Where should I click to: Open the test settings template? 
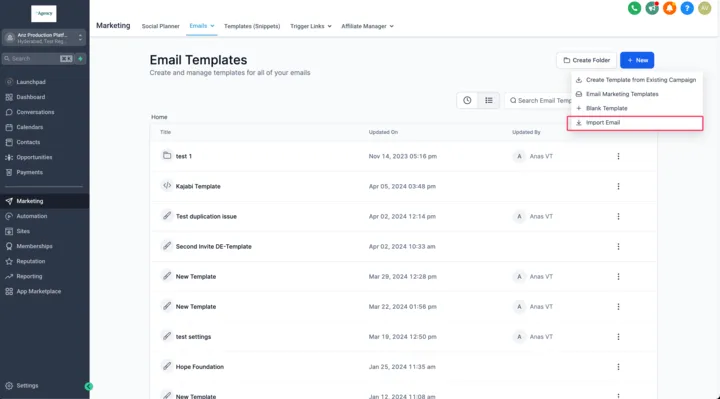tap(193, 337)
